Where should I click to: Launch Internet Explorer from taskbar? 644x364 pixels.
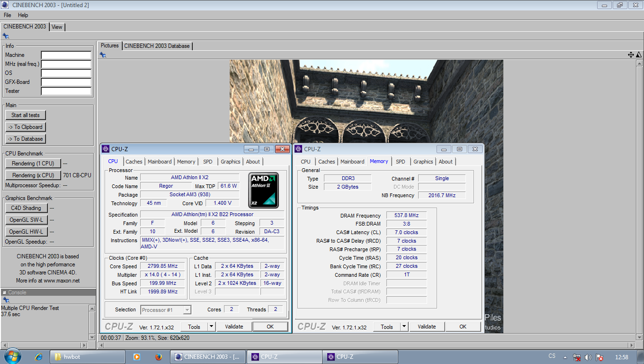click(39, 356)
